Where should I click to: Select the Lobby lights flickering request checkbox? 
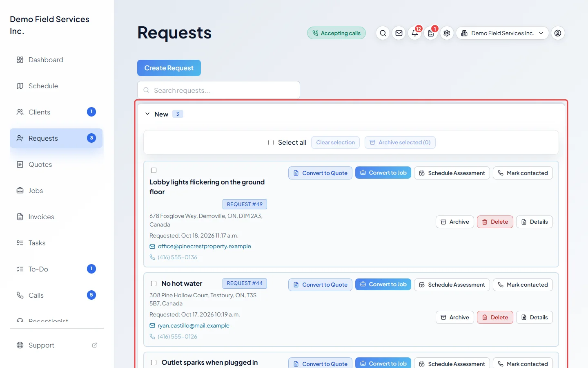click(154, 170)
